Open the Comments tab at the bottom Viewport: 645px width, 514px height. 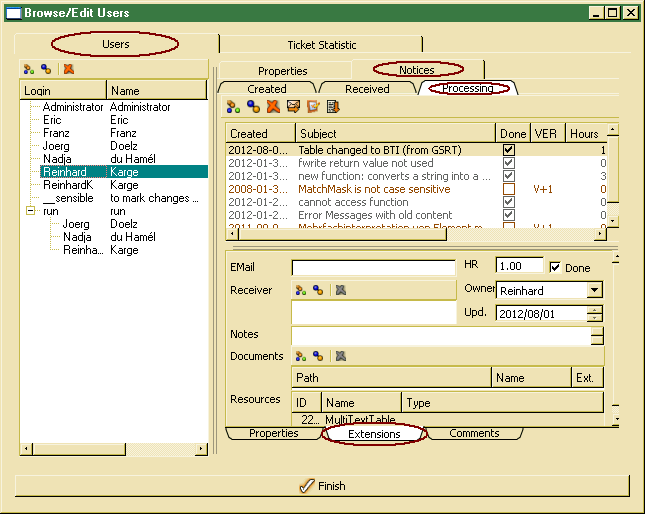474,434
